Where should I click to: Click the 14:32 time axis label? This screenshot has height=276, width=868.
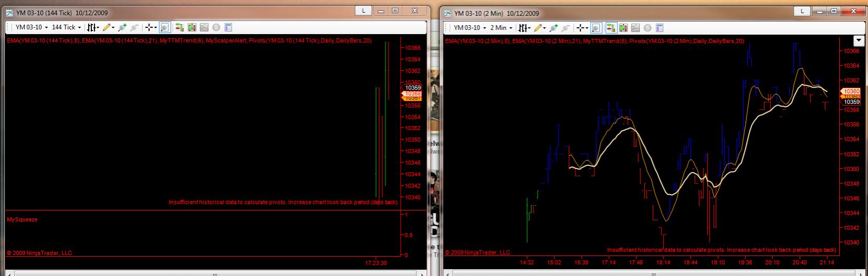[x=527, y=262]
